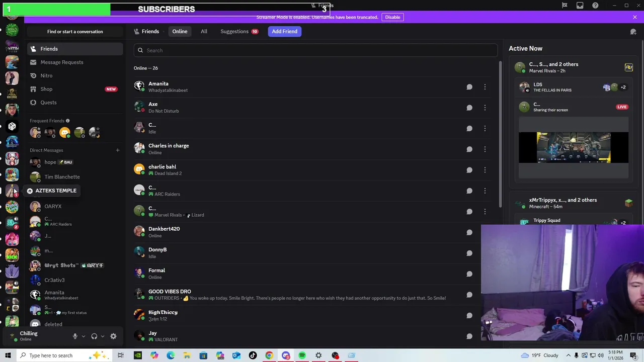Image resolution: width=644 pixels, height=362 pixels.
Task: Open more options menu for Axe
Action: (485, 108)
